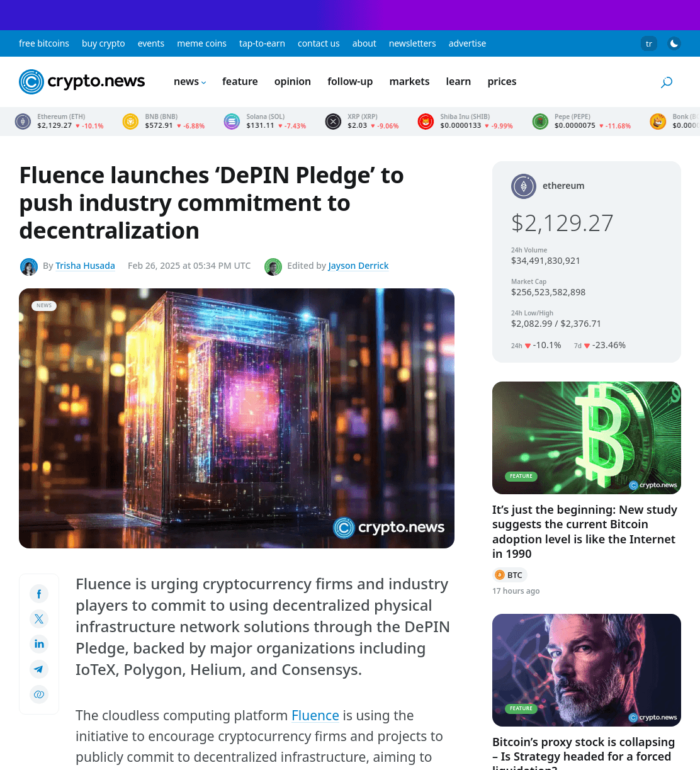Open the learn section
Screen dimensions: 700x770
(x=458, y=82)
